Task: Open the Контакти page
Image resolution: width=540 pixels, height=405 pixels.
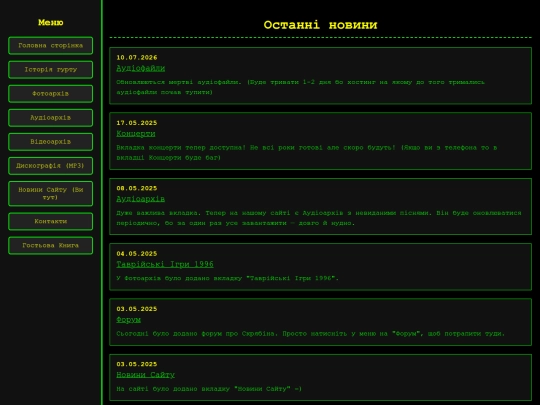Action: (x=51, y=221)
